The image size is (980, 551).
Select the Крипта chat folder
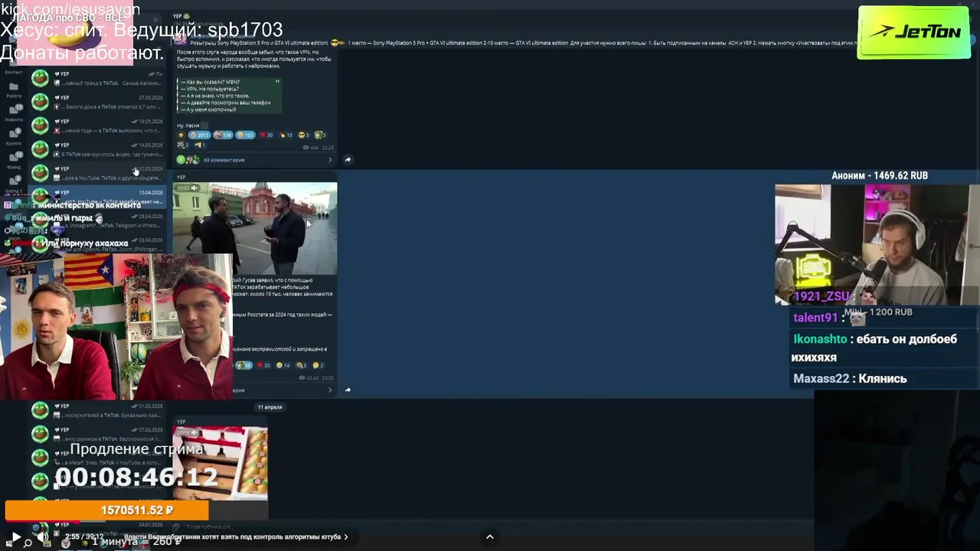click(14, 136)
